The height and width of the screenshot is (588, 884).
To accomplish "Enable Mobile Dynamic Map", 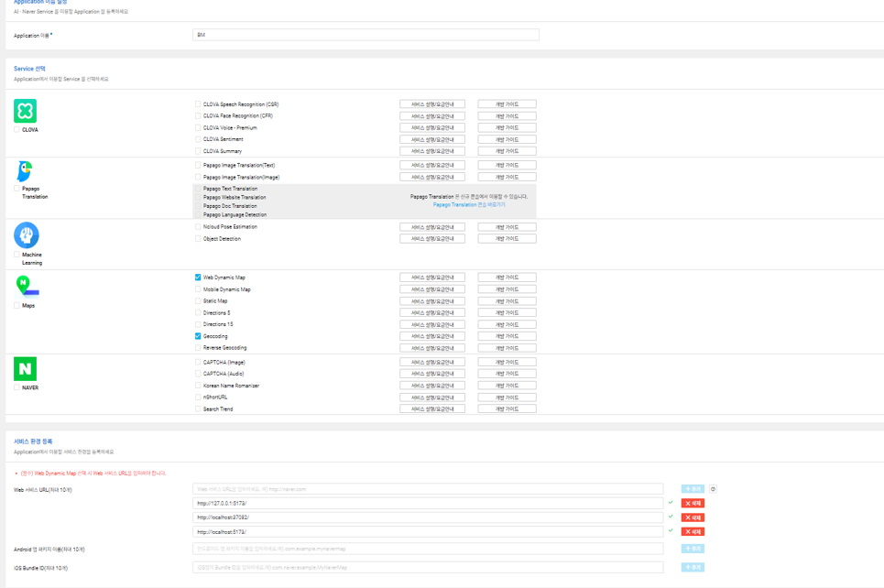I will (198, 289).
